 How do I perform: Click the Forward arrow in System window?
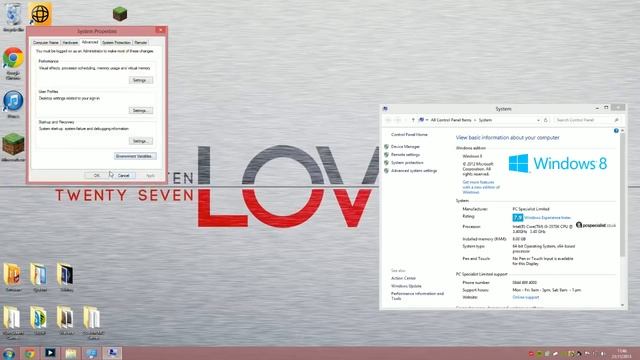tap(398, 120)
